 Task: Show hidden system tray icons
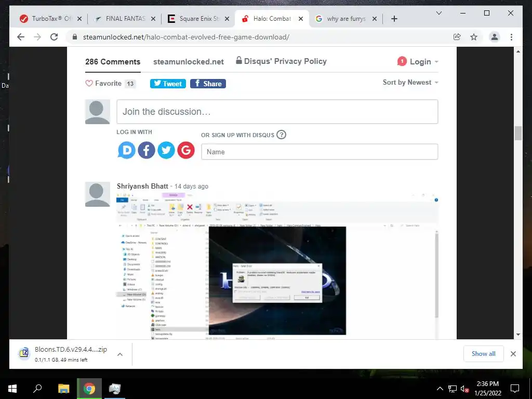point(440,389)
